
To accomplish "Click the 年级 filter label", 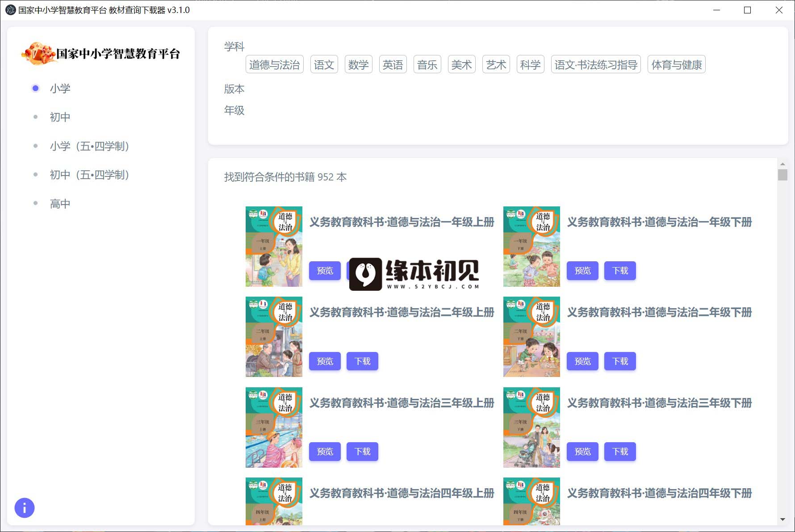I will (x=234, y=110).
